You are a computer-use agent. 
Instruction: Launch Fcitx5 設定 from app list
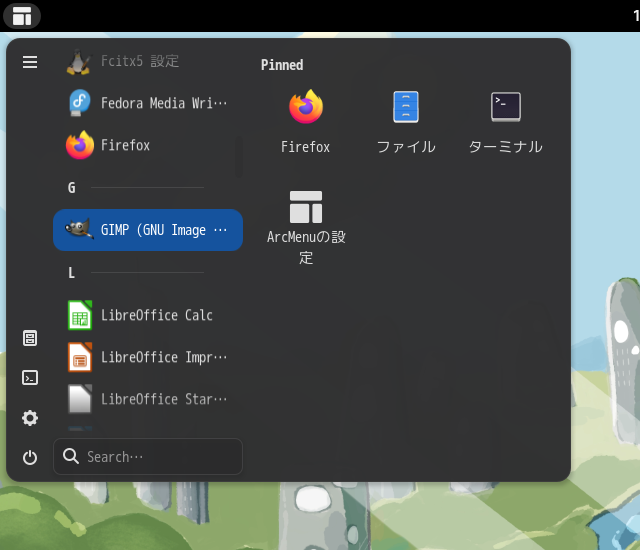(x=148, y=62)
